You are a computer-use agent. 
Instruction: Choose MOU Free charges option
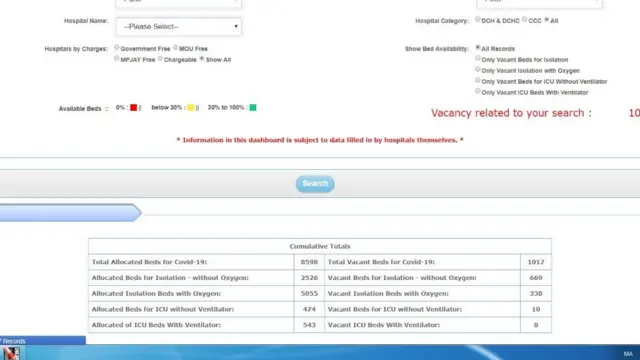[176, 47]
